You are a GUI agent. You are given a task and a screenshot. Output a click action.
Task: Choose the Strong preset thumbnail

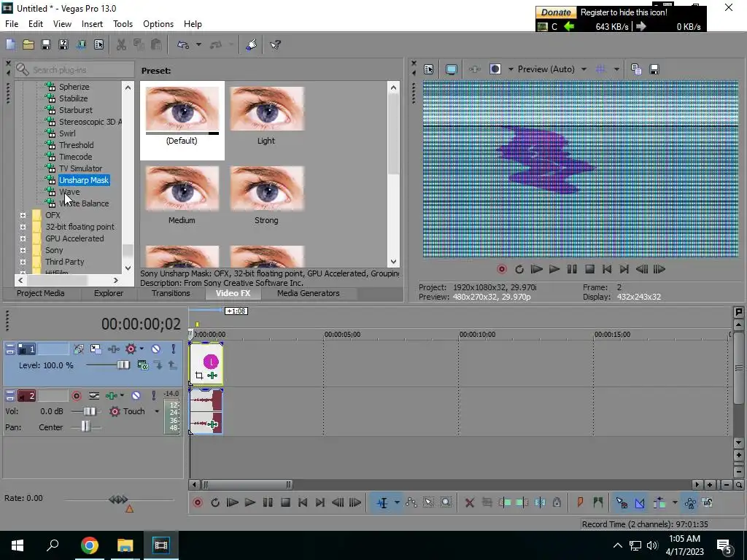pyautogui.click(x=267, y=189)
